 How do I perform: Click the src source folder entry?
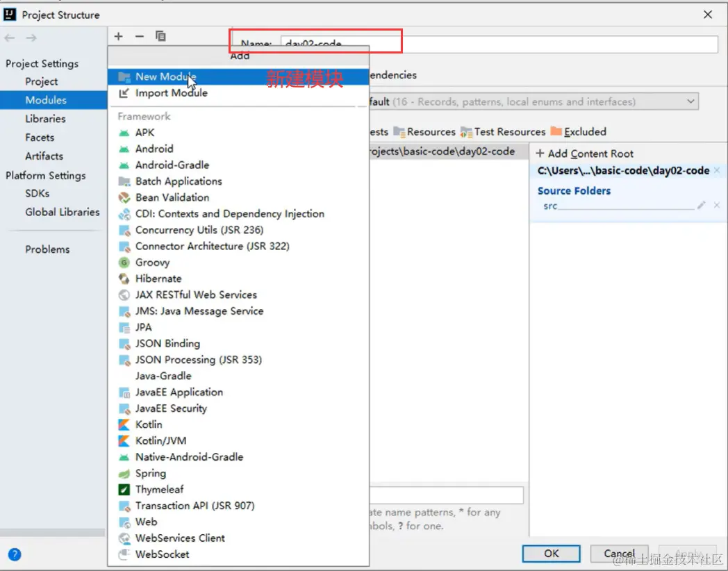(x=550, y=206)
